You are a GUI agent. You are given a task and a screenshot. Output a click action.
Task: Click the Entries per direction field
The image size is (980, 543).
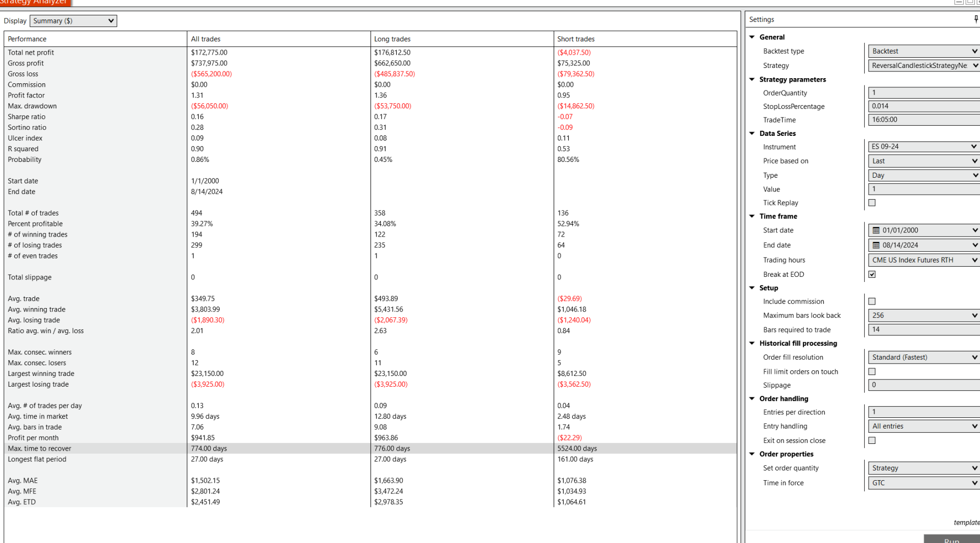[x=924, y=412]
